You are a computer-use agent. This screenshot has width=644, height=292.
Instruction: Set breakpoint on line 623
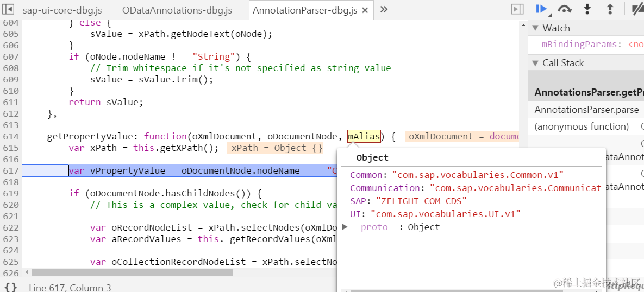[x=10, y=239]
